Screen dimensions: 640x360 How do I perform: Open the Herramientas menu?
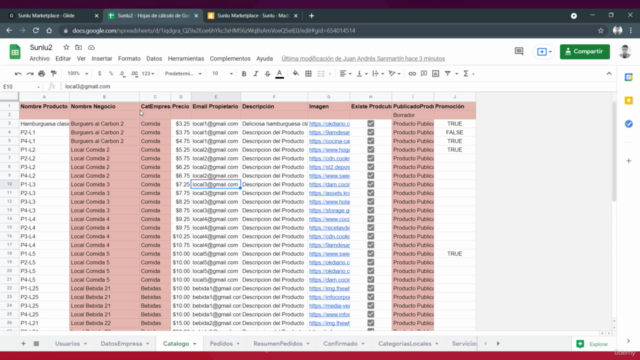(x=186, y=59)
